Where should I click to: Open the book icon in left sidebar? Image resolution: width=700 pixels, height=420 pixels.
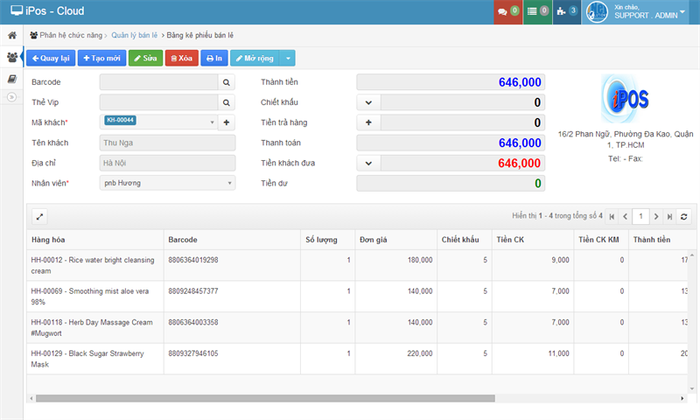click(11, 78)
